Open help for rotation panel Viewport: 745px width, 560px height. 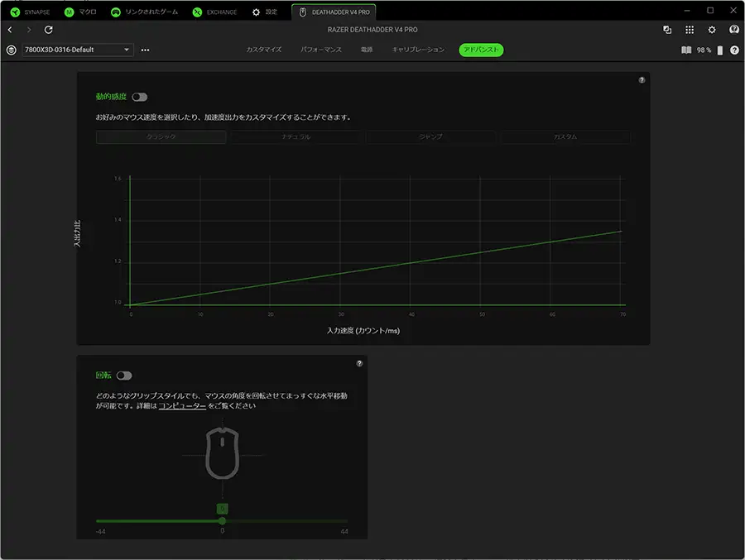pos(360,363)
